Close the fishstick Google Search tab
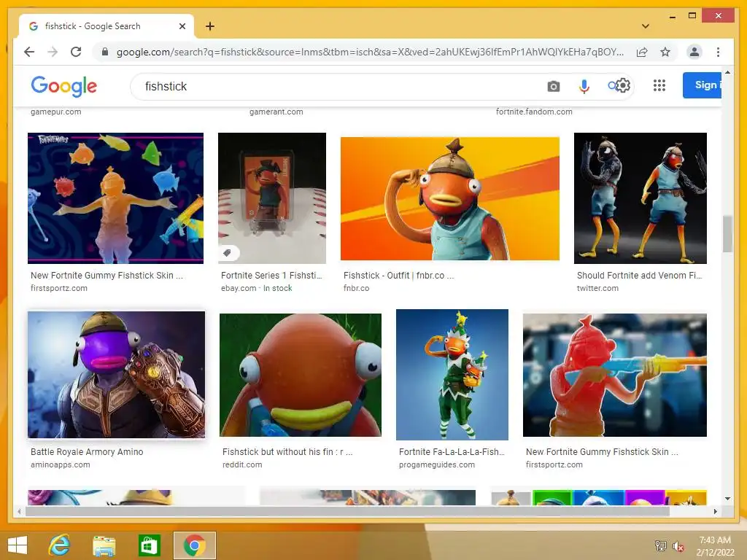 (182, 26)
